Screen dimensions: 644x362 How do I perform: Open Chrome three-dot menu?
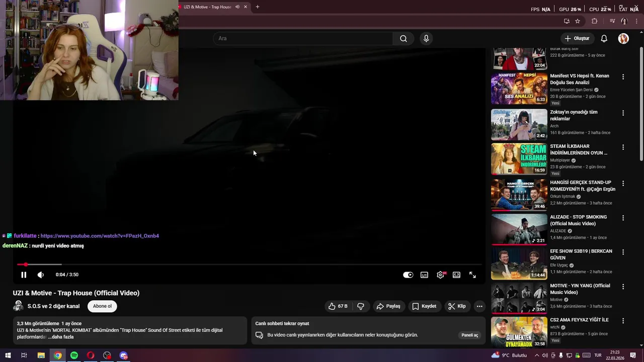[x=636, y=21]
